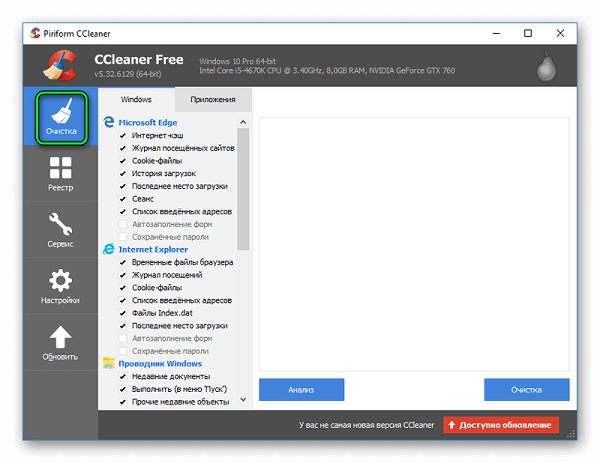
Task: Uncheck Выполнить (в меню 'Пуск')
Action: click(x=123, y=389)
